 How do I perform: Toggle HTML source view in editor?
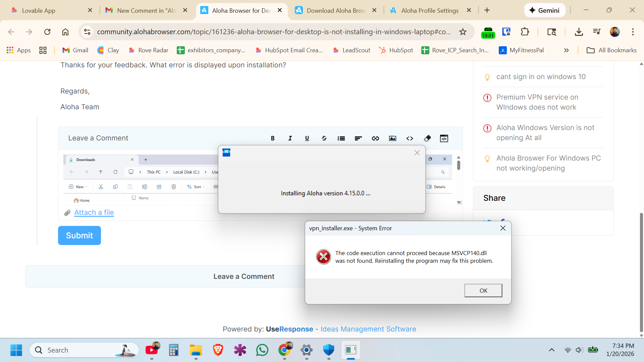(444, 138)
